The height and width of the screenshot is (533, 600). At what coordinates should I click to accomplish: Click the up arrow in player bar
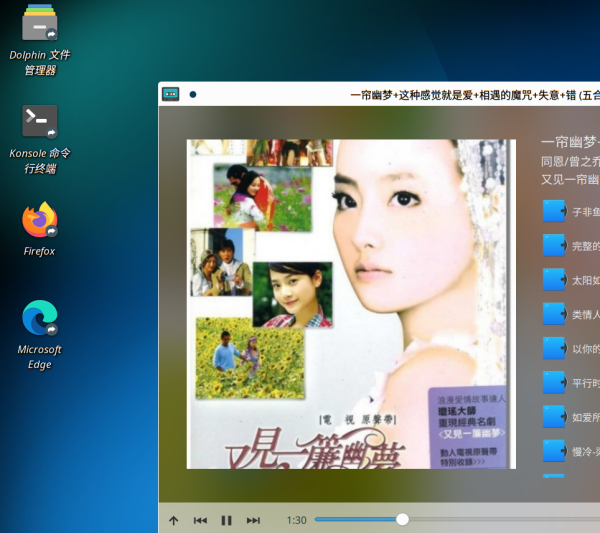click(174, 520)
